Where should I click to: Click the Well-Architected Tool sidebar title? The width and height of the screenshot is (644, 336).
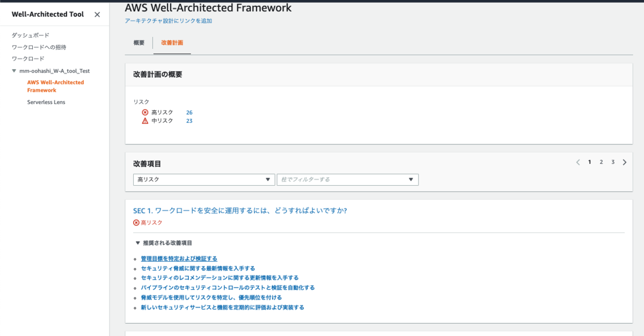[48, 14]
